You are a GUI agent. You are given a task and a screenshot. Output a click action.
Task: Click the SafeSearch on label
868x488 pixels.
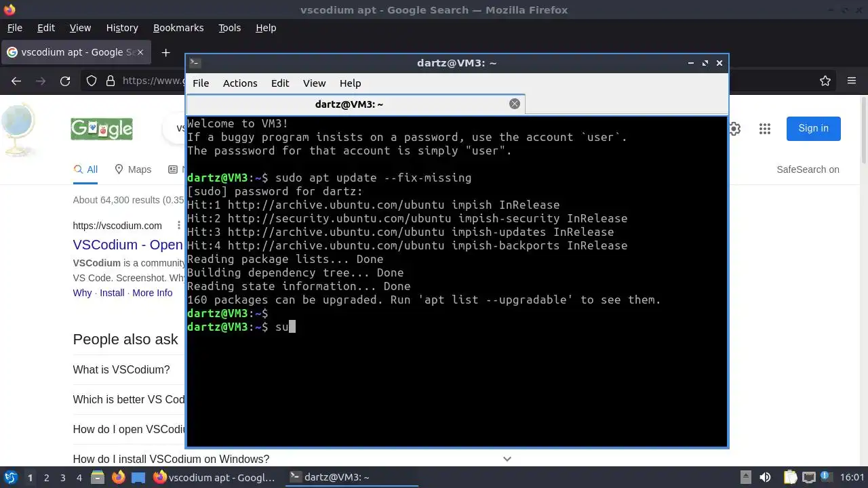point(808,169)
